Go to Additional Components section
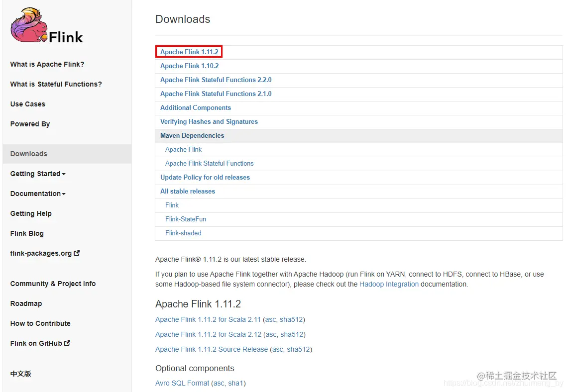568x392 pixels. point(196,107)
